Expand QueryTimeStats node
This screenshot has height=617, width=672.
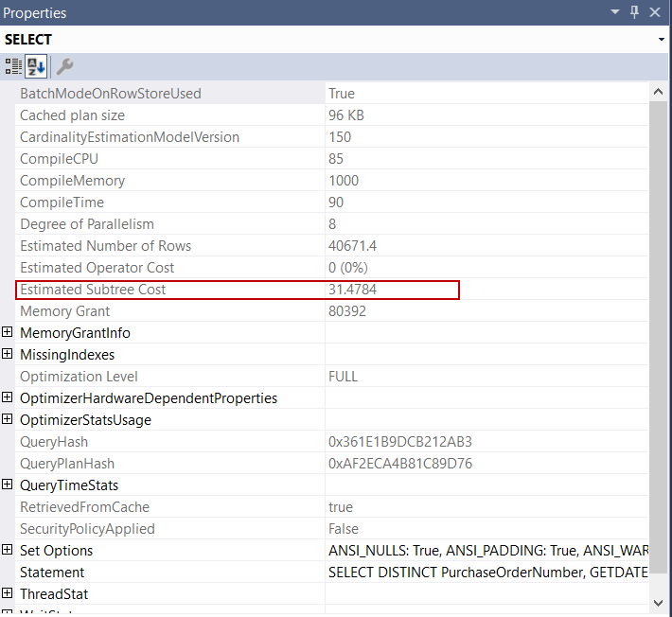7,485
